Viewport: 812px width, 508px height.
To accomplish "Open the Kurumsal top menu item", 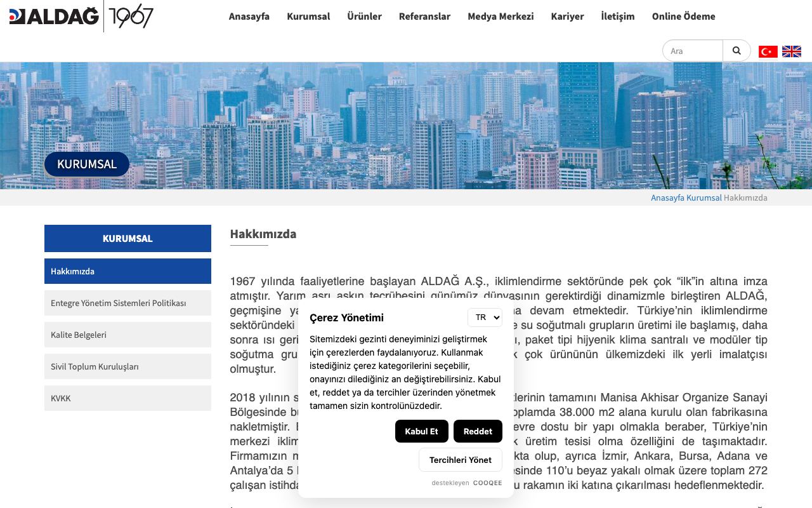I will pyautogui.click(x=308, y=17).
